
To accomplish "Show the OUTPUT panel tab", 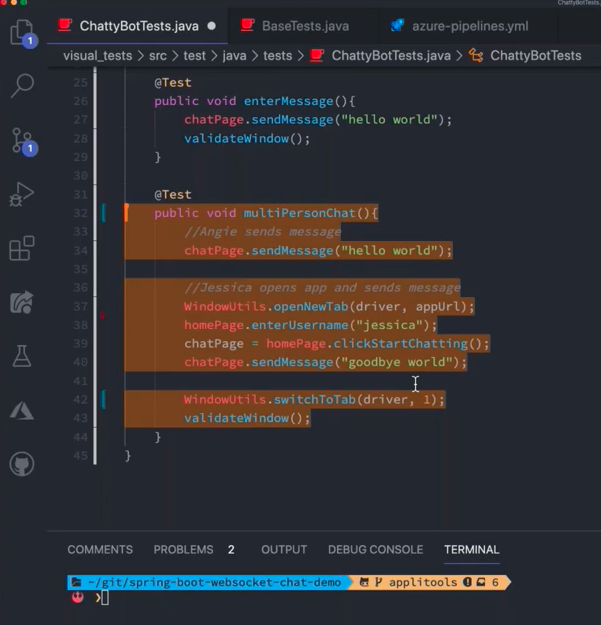I will pyautogui.click(x=284, y=549).
